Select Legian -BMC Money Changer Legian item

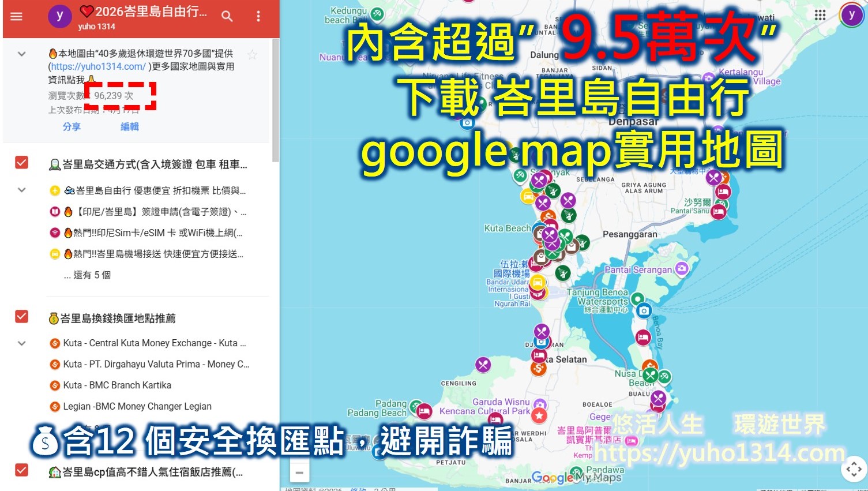(x=131, y=406)
